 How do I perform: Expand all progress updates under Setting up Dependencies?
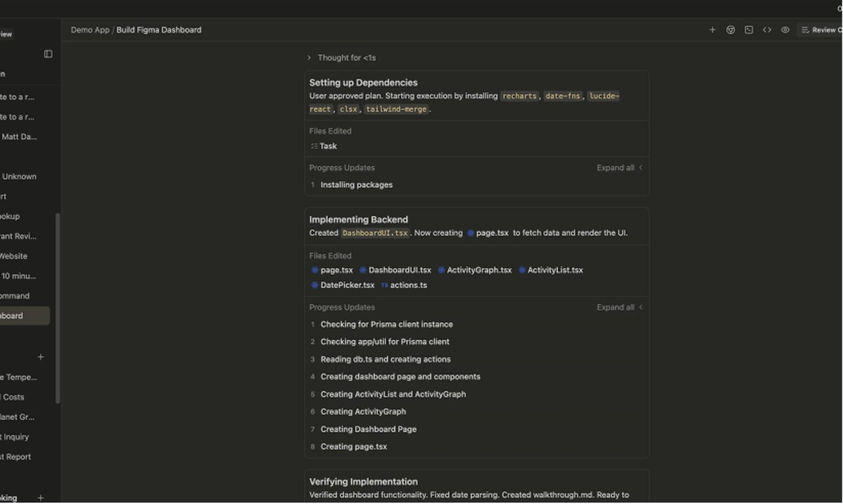pos(619,168)
